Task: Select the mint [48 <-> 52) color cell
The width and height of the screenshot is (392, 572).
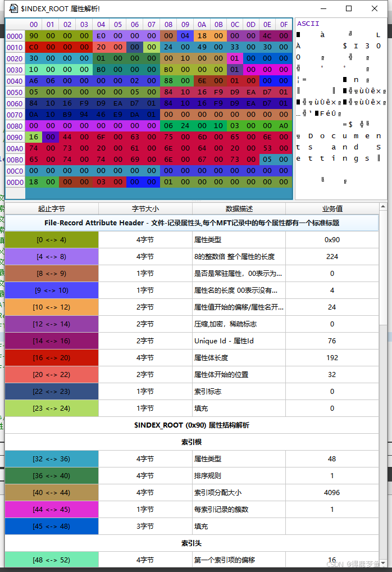Action: coord(52,560)
